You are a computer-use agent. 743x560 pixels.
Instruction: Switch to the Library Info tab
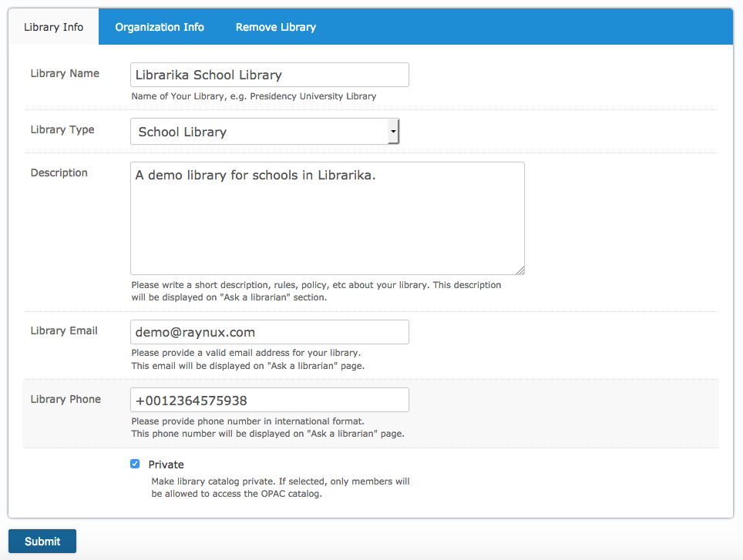pos(53,27)
